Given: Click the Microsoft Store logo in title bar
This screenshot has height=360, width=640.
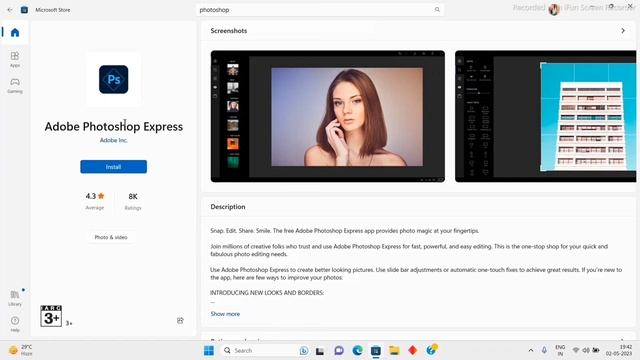Looking at the screenshot, I should point(24,10).
